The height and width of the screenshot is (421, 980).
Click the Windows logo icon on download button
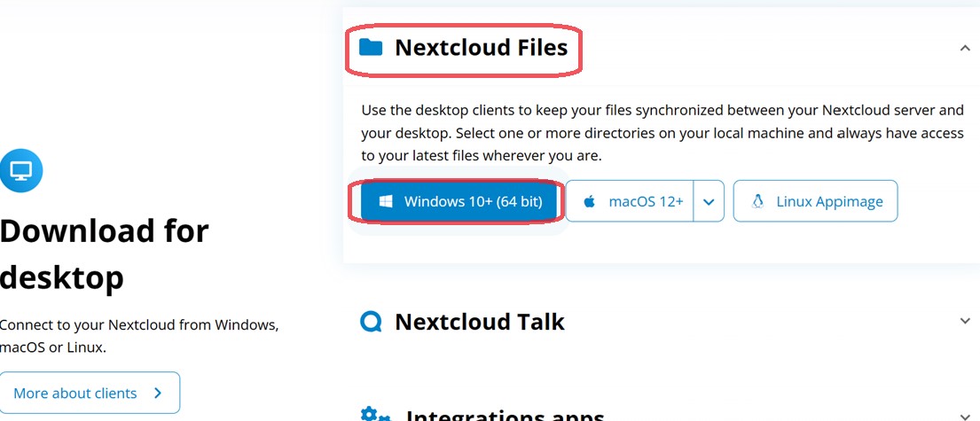point(386,201)
